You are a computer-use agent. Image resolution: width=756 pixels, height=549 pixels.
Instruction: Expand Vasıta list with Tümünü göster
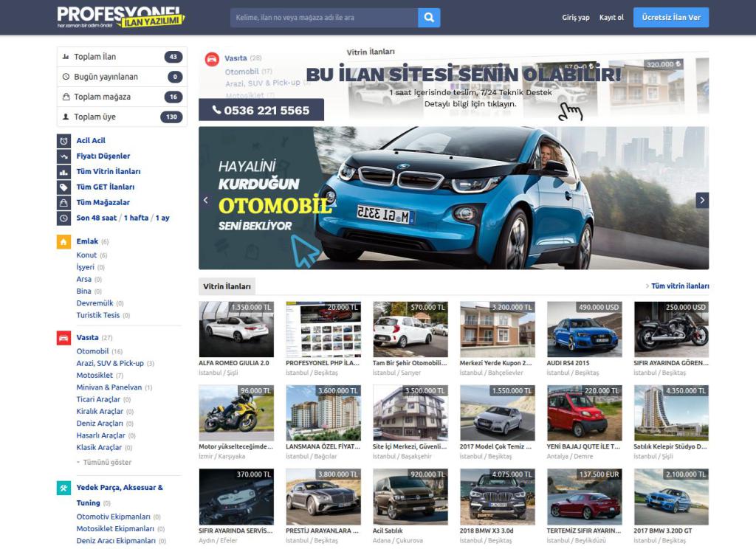(104, 462)
